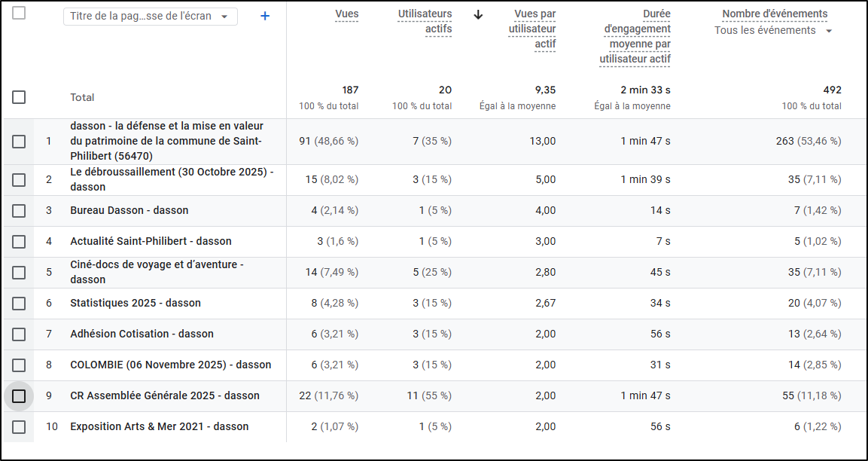This screenshot has width=868, height=461.
Task: Check the box for Bureau Dasson row
Action: 19,211
